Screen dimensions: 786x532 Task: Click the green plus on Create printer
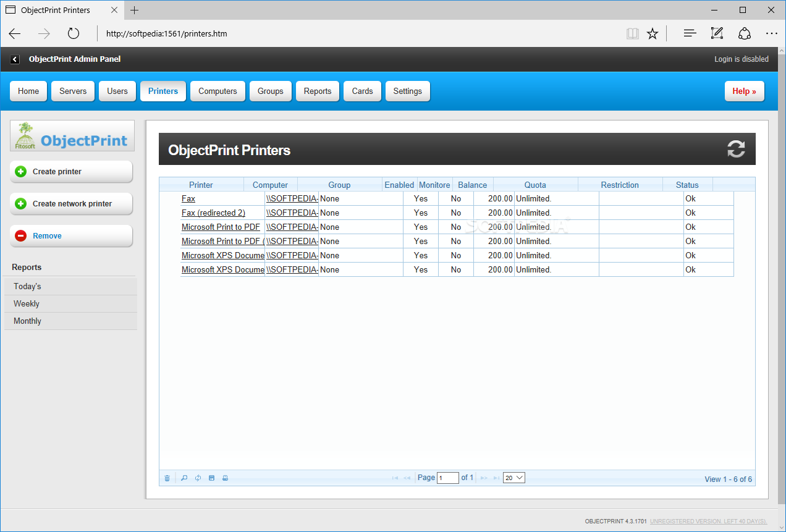(21, 172)
